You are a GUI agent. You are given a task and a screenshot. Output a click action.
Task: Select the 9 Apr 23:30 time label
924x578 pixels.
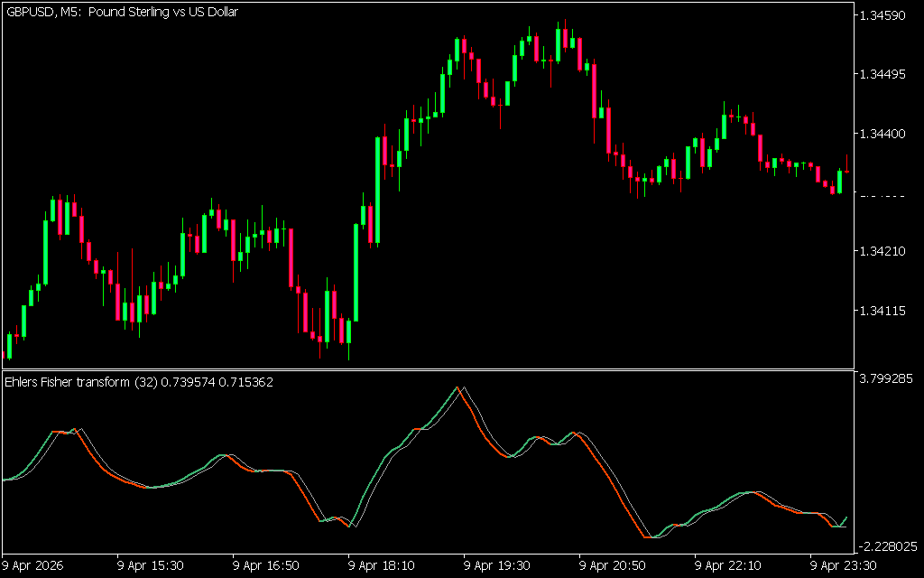click(845, 565)
